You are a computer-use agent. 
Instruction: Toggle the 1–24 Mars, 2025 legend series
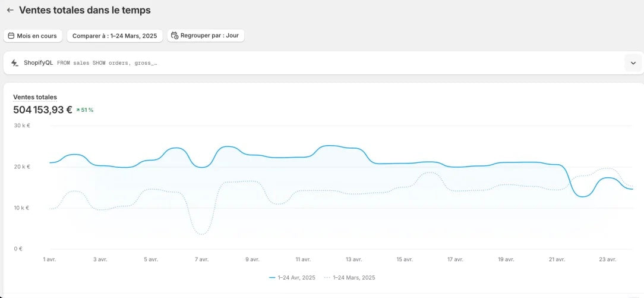coord(353,277)
